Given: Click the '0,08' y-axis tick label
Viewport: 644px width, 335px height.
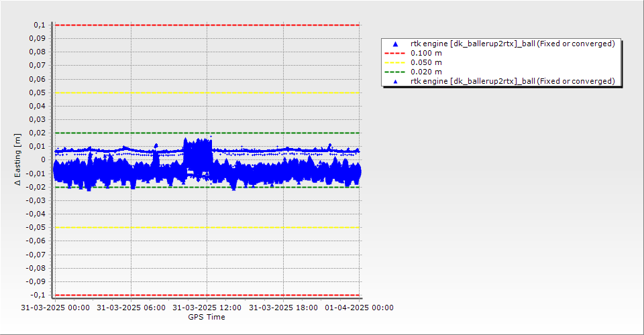Looking at the screenshot, I should (x=38, y=52).
